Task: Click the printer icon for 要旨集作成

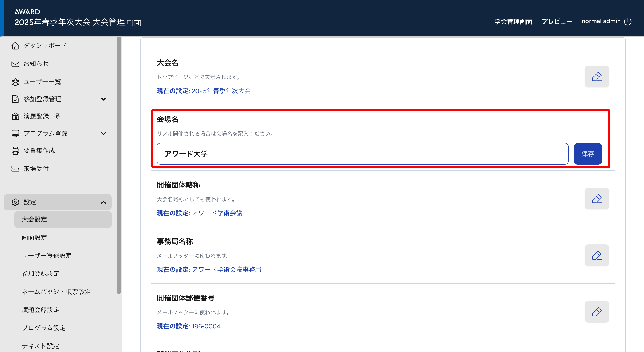Action: [x=15, y=150]
